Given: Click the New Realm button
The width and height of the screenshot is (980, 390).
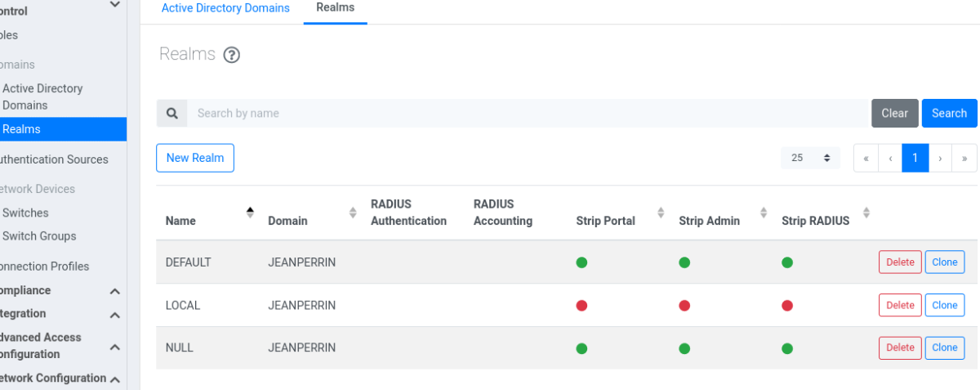Looking at the screenshot, I should 195,158.
